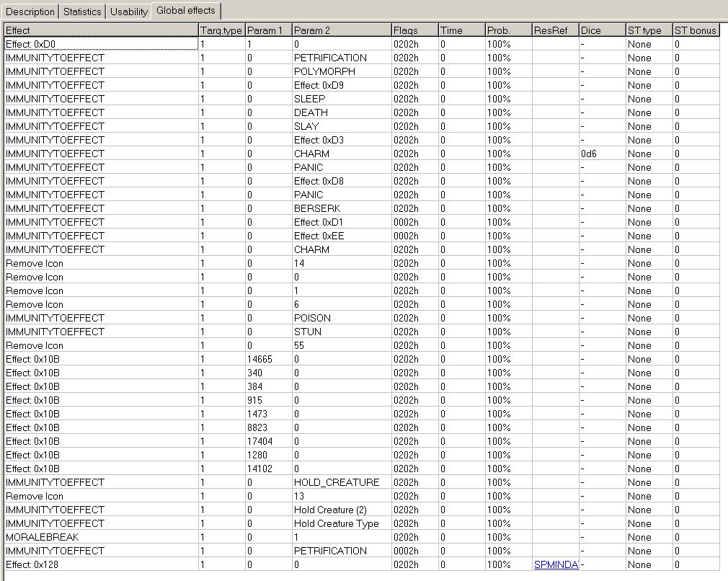Click the 'Effect: 0xEE' Param 2 cell
The height and width of the screenshot is (581, 728).
342,236
